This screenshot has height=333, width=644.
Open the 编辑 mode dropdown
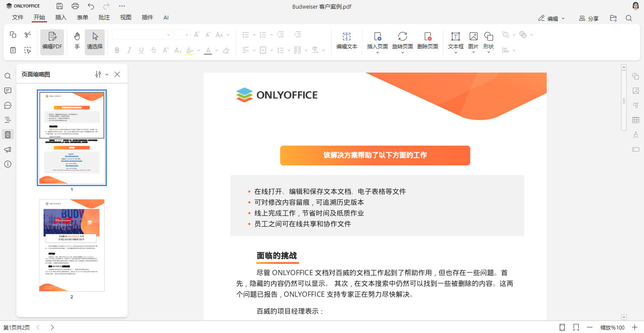click(551, 18)
